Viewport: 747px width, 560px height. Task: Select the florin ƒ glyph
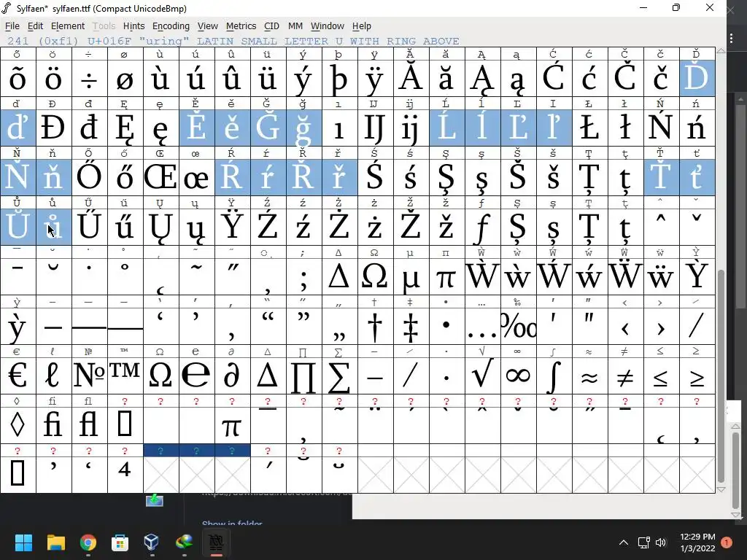[x=482, y=227]
